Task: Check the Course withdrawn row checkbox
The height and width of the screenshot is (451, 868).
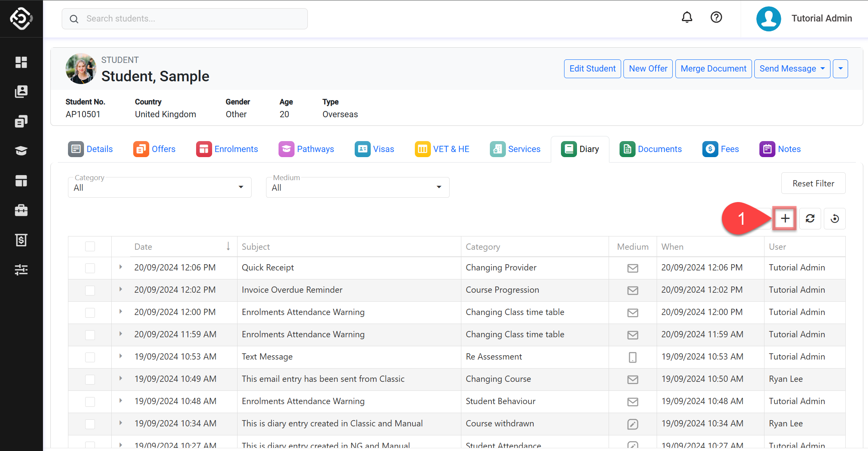Action: click(90, 424)
